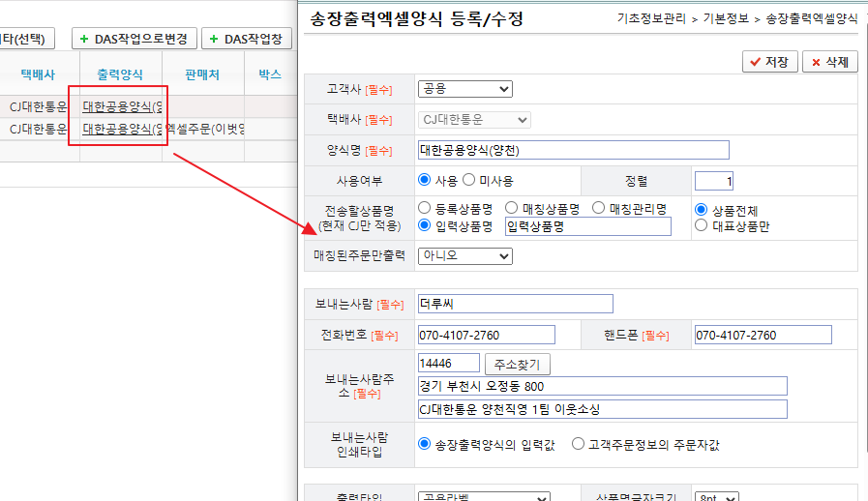Click the 판매처 column header
This screenshot has width=868, height=501.
202,74
